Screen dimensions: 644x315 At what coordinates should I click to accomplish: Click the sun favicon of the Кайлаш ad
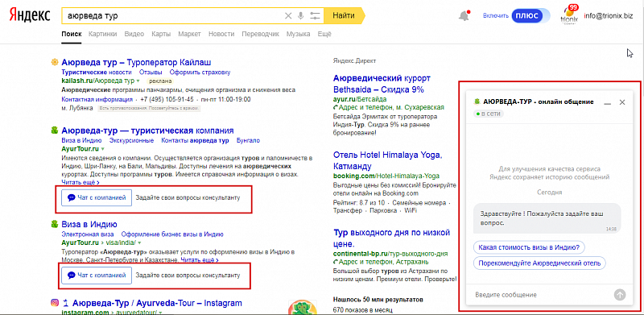pos(54,63)
